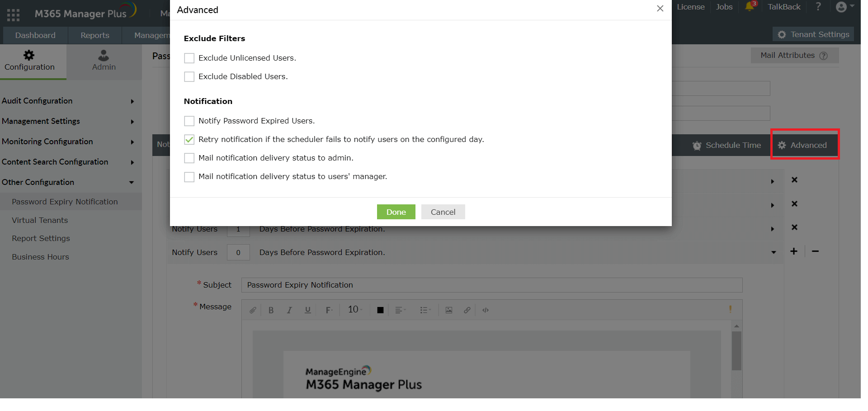Open the Jobs menu item
The width and height of the screenshot is (868, 411).
click(x=724, y=7)
